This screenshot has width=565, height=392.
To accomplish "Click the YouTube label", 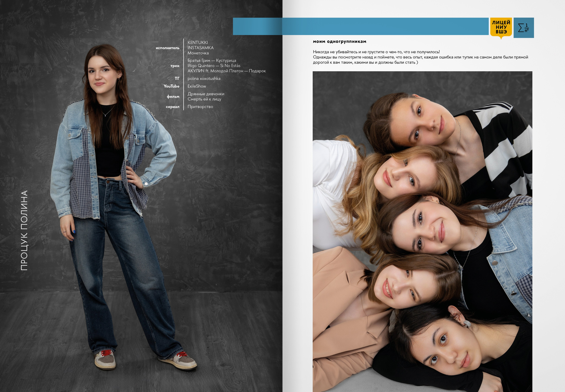I will [171, 86].
